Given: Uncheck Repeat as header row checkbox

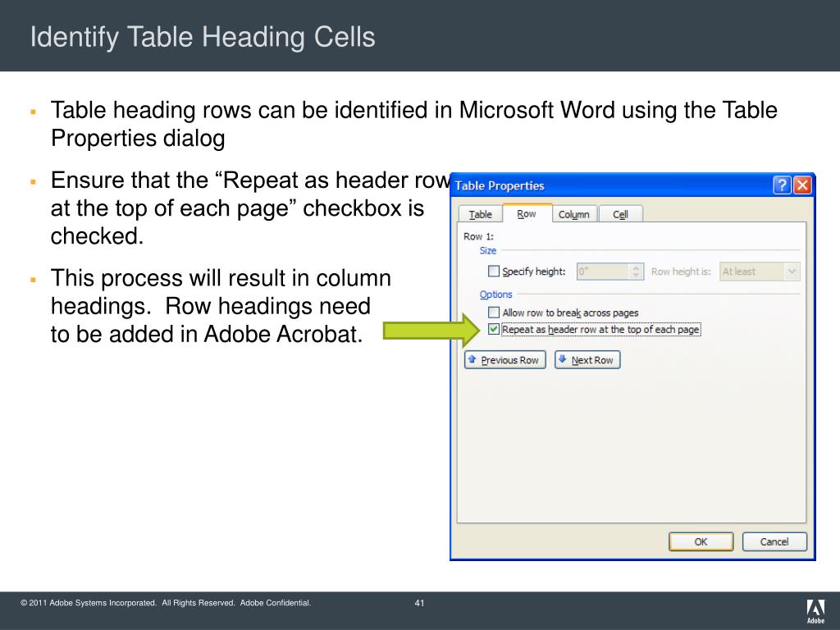Looking at the screenshot, I should click(x=494, y=329).
